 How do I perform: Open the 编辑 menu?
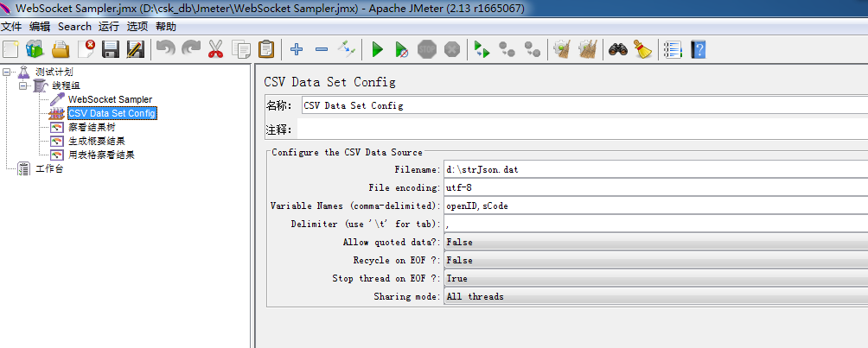pos(39,27)
